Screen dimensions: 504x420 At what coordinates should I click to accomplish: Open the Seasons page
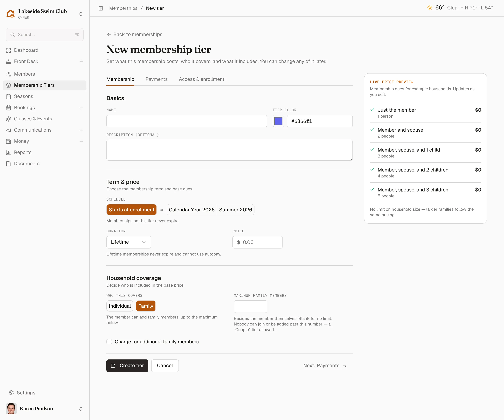point(44,96)
